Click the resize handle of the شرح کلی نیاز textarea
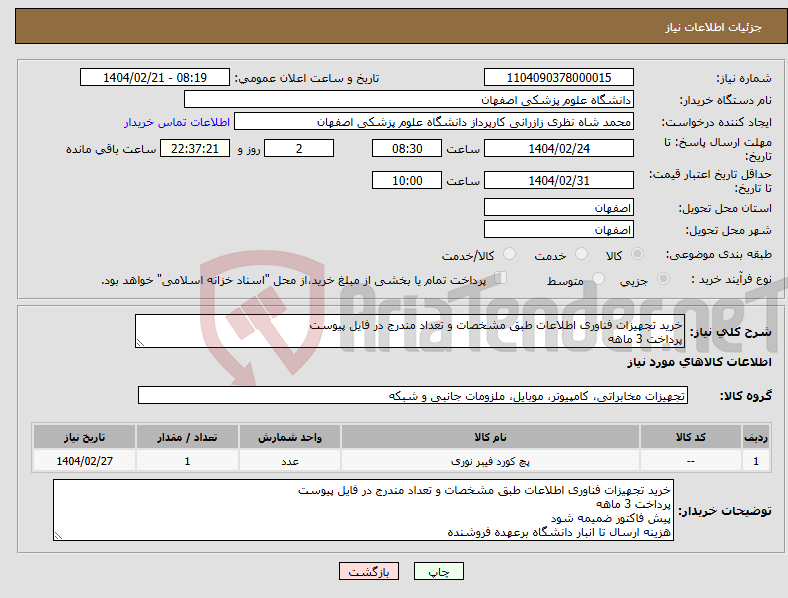The image size is (788, 598). tap(140, 343)
